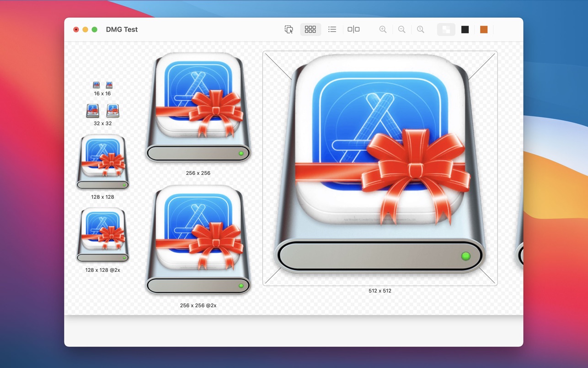Minimize the DMG Test window
The width and height of the screenshot is (588, 368).
[x=85, y=29]
